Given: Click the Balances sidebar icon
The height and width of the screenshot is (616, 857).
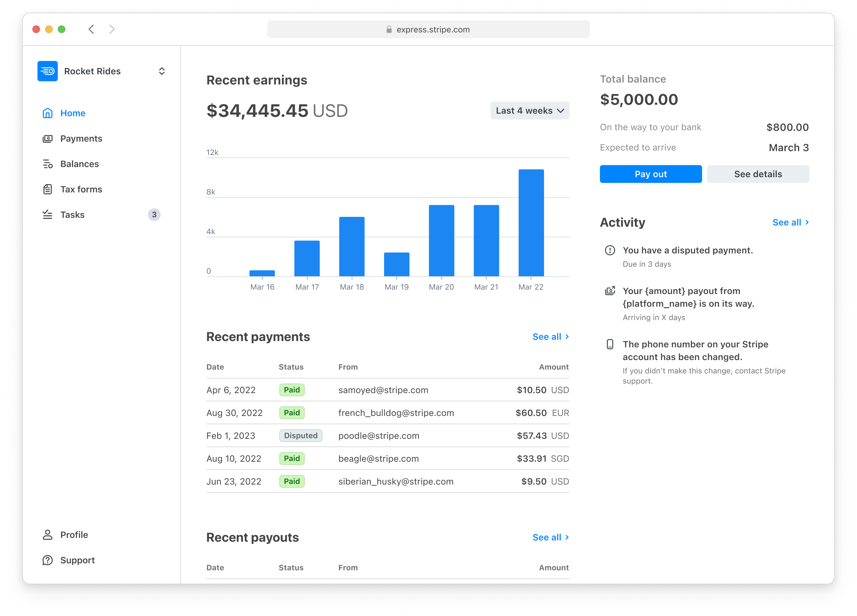Looking at the screenshot, I should tap(47, 164).
